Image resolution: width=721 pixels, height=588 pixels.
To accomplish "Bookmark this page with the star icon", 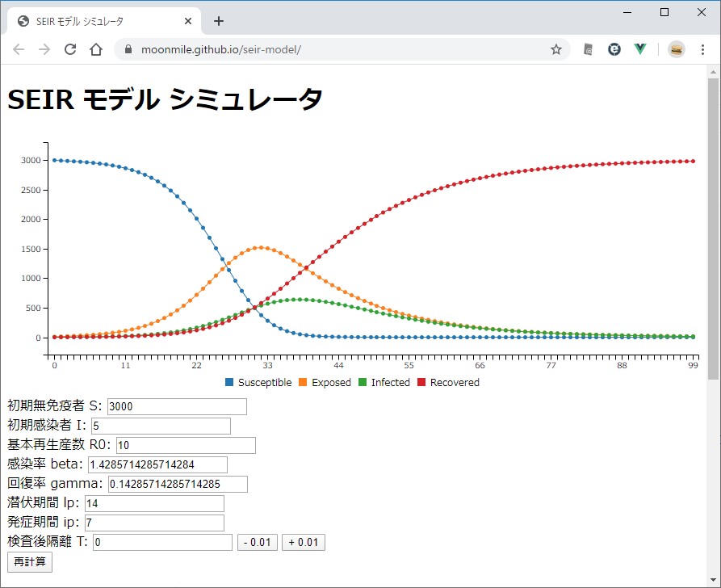I will tap(555, 49).
